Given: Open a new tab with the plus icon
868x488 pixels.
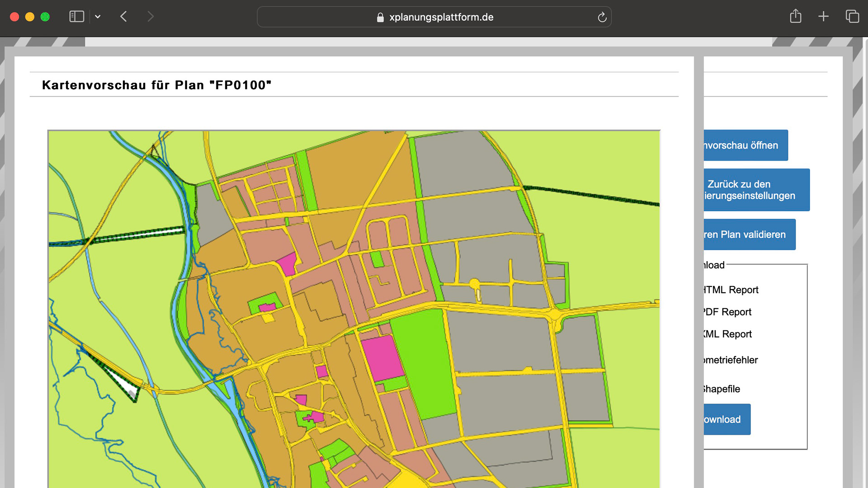Looking at the screenshot, I should pyautogui.click(x=823, y=17).
